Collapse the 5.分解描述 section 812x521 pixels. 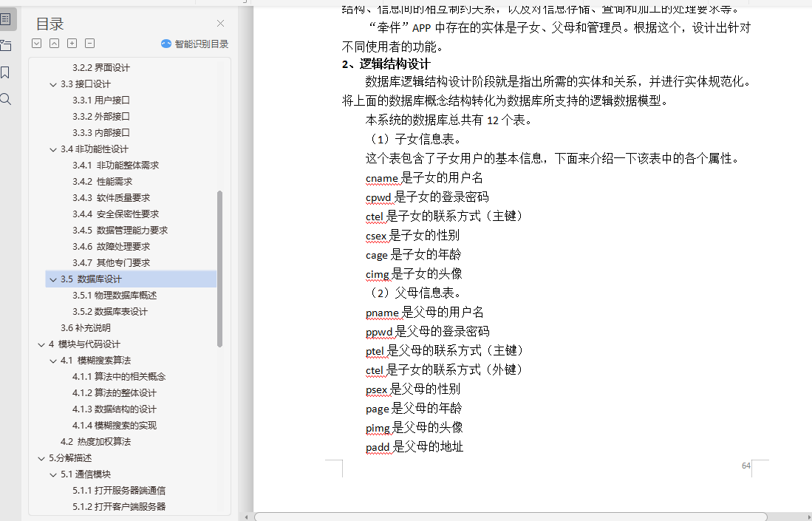click(x=41, y=459)
